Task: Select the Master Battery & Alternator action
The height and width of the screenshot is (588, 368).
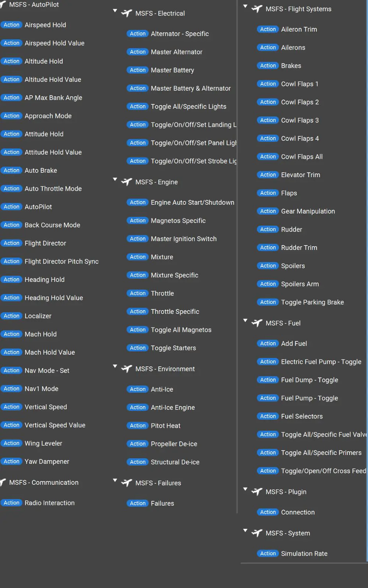Action: point(191,89)
